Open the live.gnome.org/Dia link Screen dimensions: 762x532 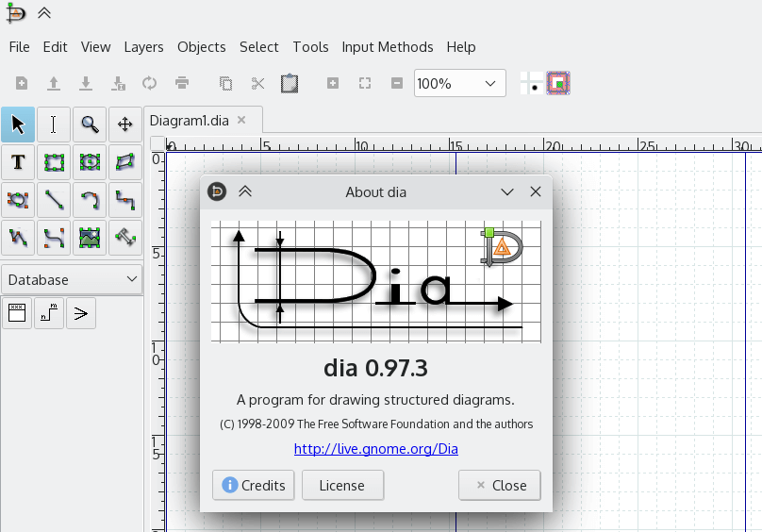[x=376, y=448]
